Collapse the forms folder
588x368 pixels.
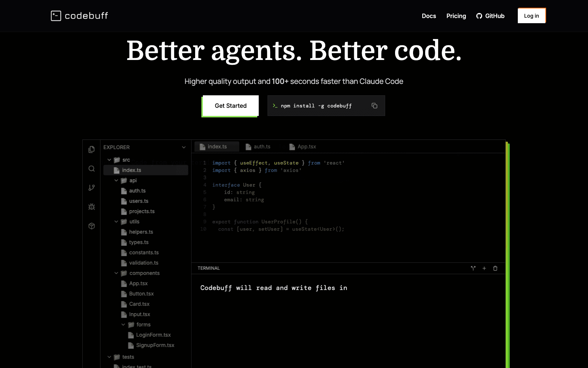tap(123, 325)
